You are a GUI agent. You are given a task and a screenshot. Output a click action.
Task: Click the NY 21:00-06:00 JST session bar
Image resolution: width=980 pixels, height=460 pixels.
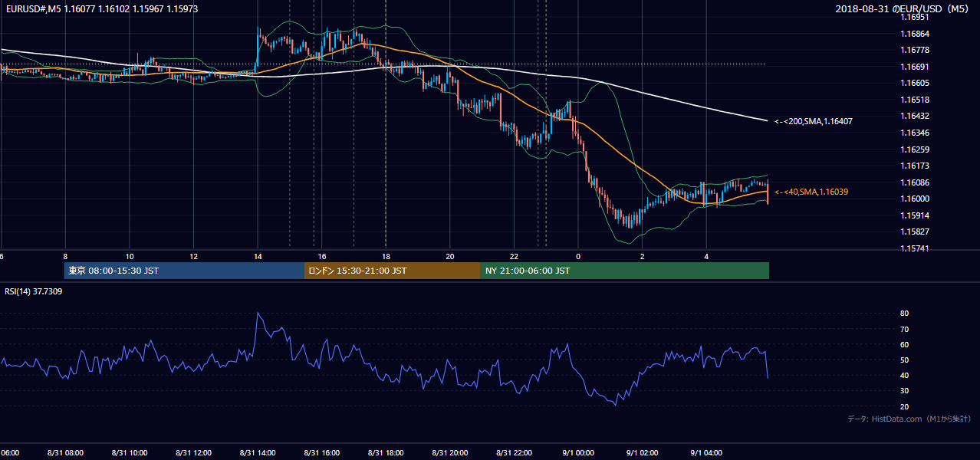coord(625,271)
